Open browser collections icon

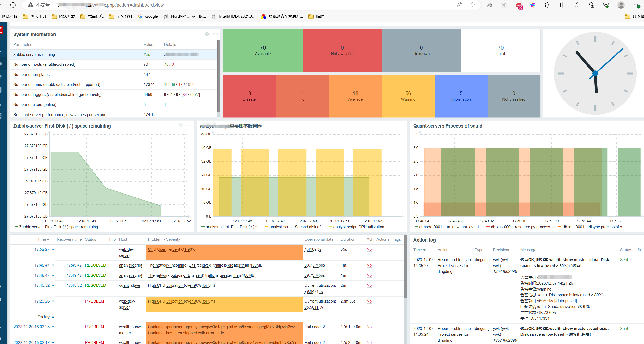(x=592, y=5)
